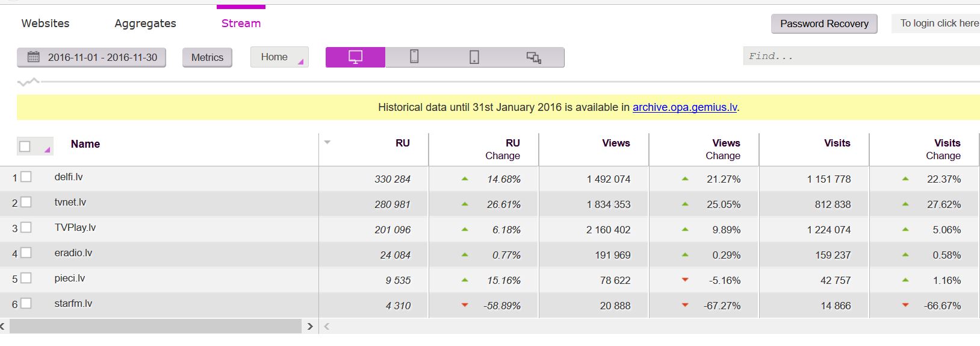The height and width of the screenshot is (346, 980).
Task: Expand the select-all checkbox options triangle
Action: click(x=47, y=149)
